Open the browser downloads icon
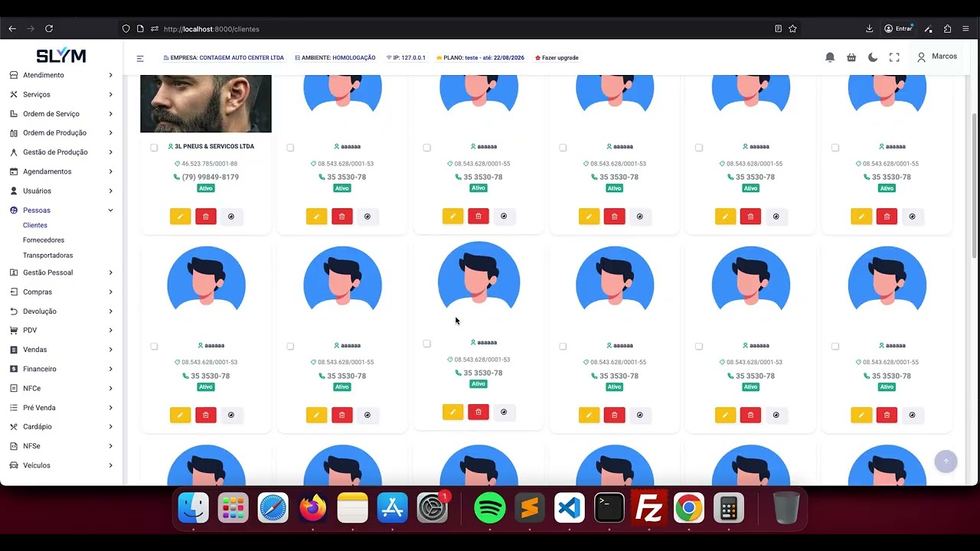Image resolution: width=980 pixels, height=551 pixels. (x=870, y=29)
